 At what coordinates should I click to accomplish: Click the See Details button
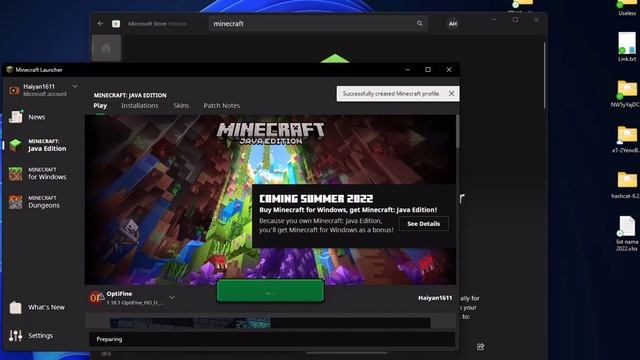pyautogui.click(x=424, y=224)
